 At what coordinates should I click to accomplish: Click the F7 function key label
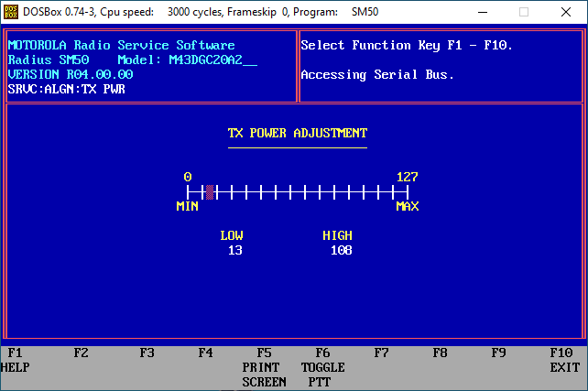coord(381,353)
